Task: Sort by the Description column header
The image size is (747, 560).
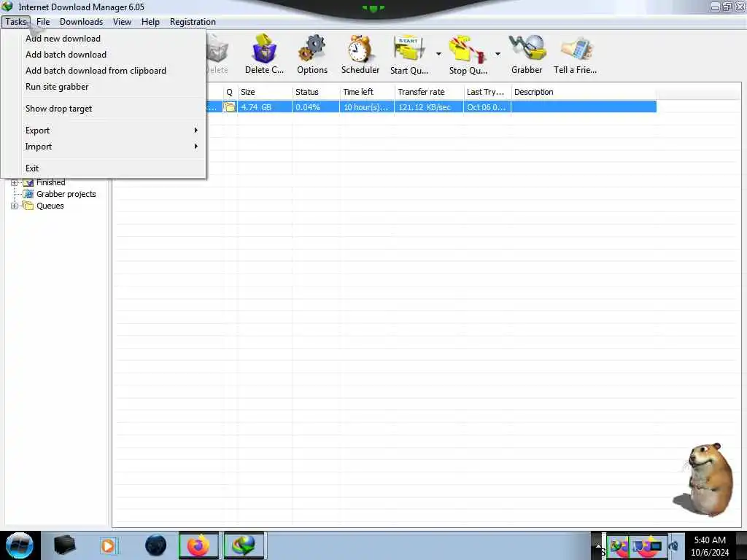Action: (584, 92)
